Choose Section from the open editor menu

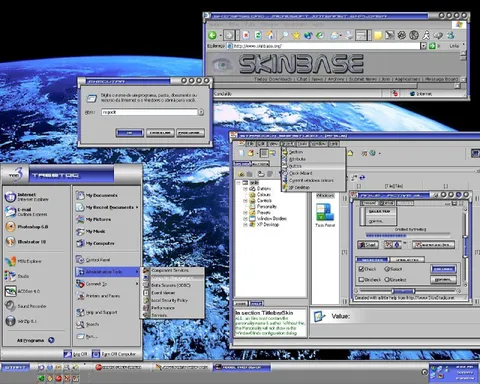tap(313, 152)
